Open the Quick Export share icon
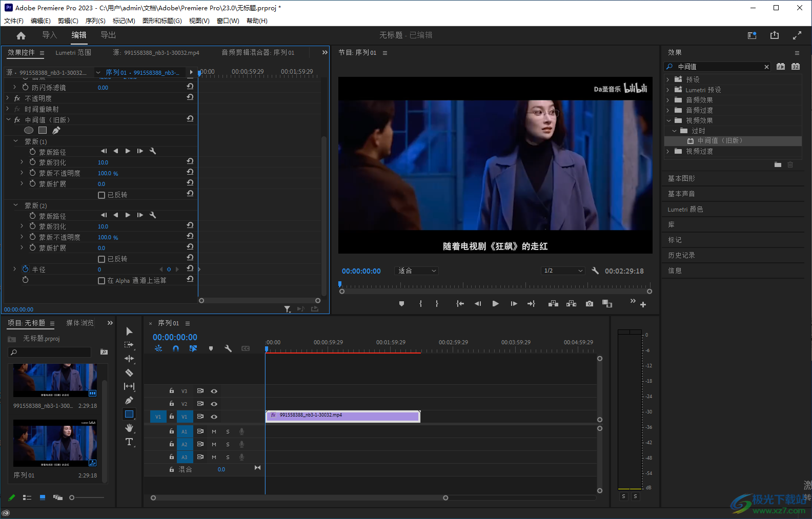Image resolution: width=812 pixels, height=519 pixels. tap(775, 35)
